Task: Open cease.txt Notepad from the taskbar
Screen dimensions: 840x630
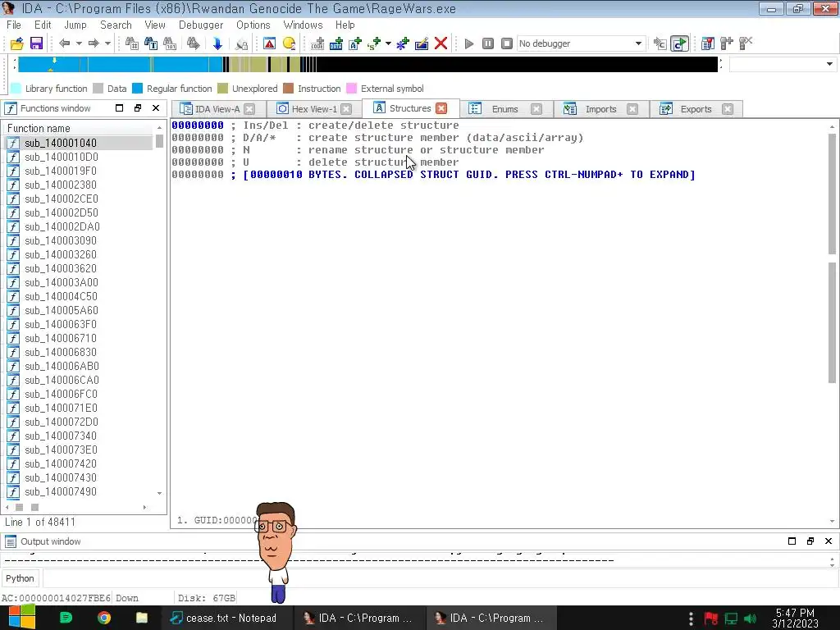Action: click(x=228, y=618)
